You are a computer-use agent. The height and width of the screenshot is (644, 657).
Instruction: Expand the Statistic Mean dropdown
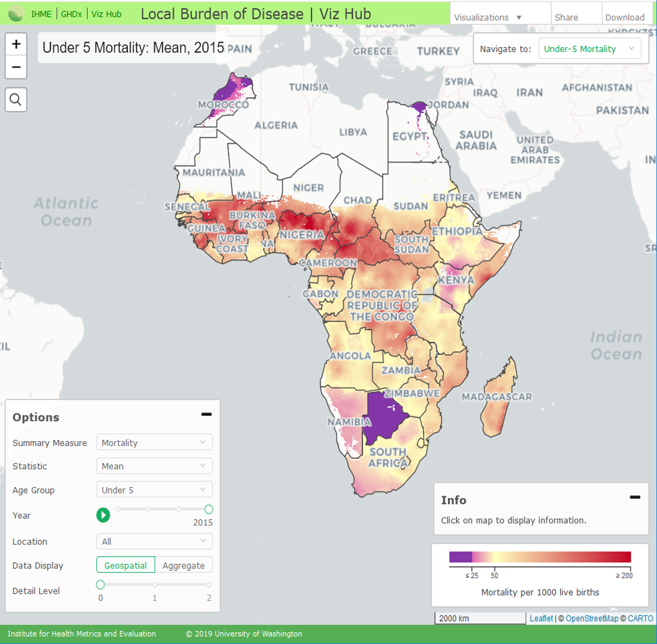154,466
